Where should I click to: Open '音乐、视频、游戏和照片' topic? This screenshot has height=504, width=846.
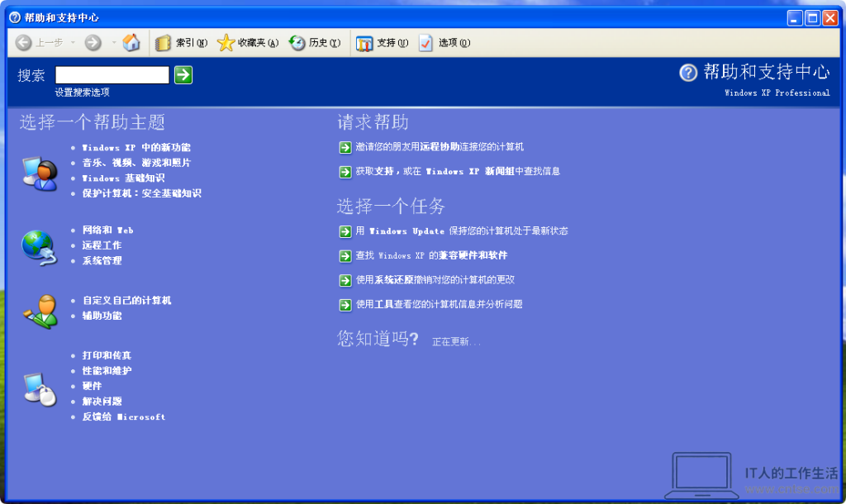[136, 163]
